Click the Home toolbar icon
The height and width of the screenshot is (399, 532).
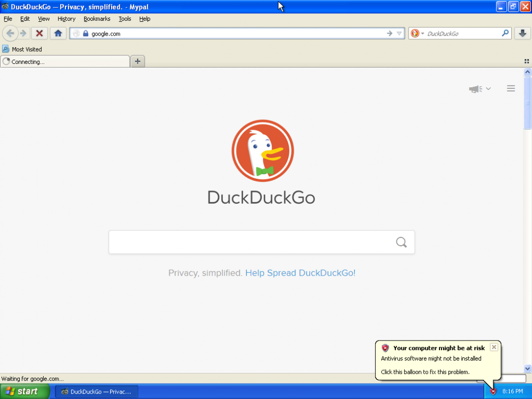tap(58, 33)
